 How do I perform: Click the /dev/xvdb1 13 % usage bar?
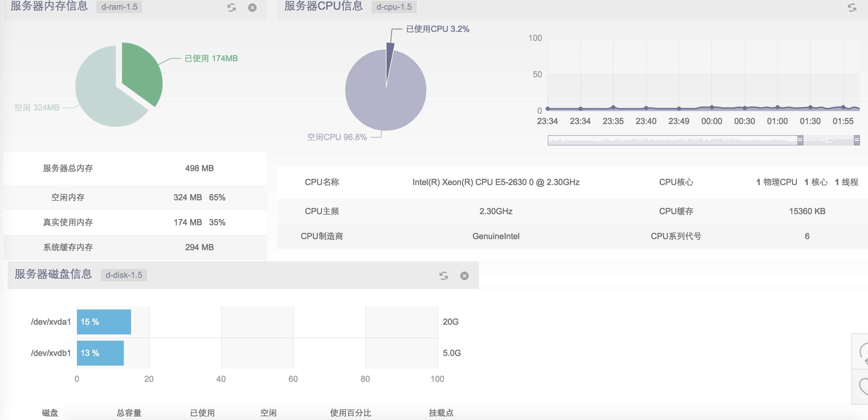(x=100, y=353)
